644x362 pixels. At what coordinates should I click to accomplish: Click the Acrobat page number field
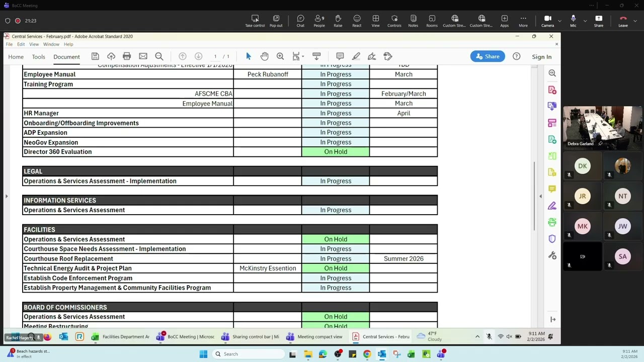click(x=215, y=56)
